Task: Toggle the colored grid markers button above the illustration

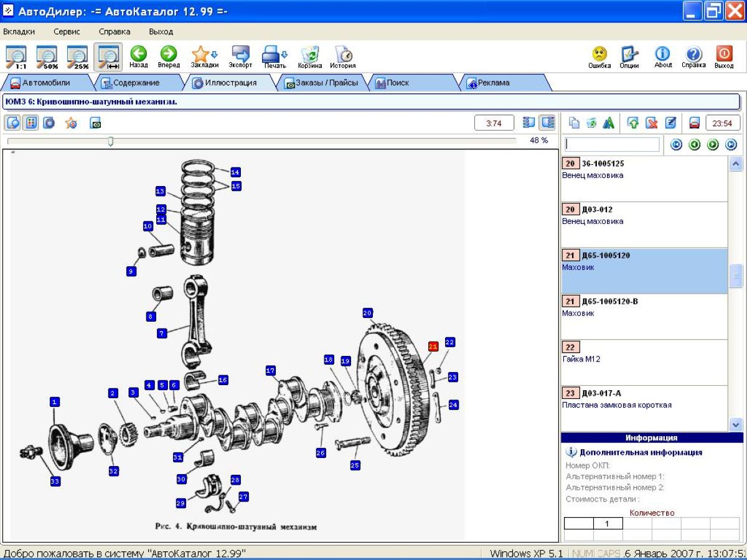Action: pos(31,123)
